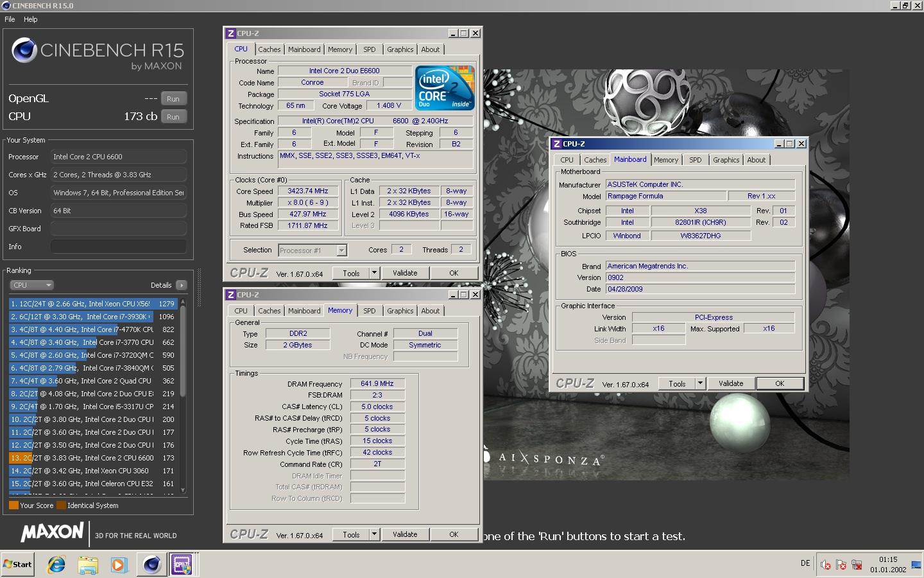Viewport: 924px width, 578px height.
Task: Click the DRAM Frequency value 641.9 MHz
Action: click(x=377, y=383)
